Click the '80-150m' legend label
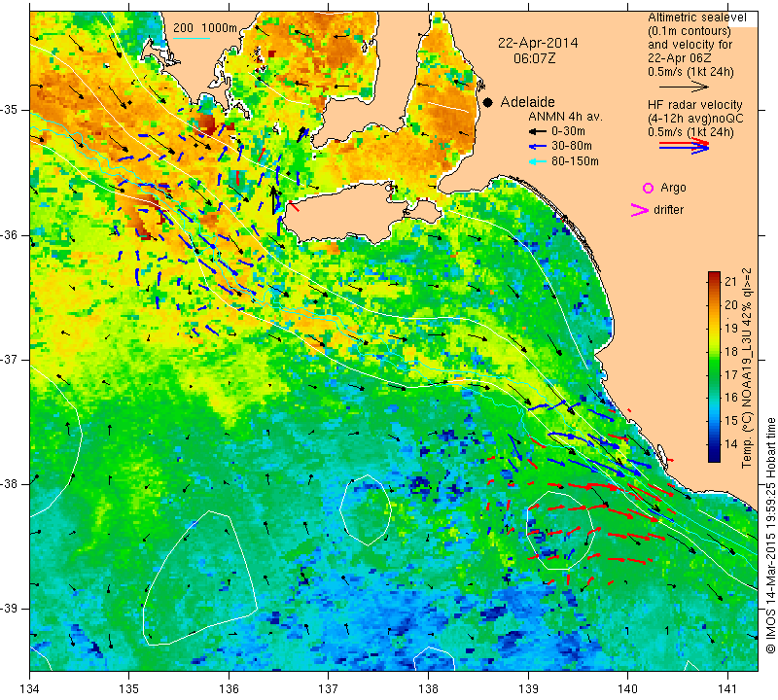This screenshot has height=700, width=778. point(575,161)
